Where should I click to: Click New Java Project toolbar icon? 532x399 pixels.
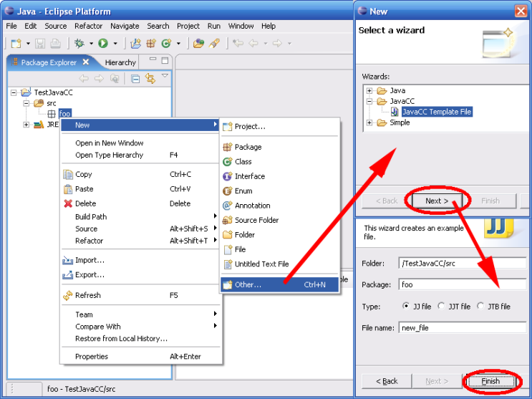136,44
